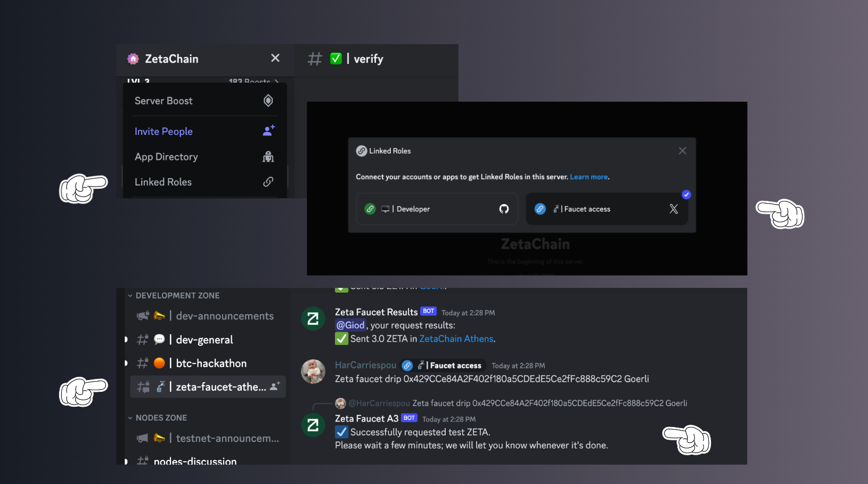Select the Faucet access linked role card
Image resolution: width=868 pixels, height=484 pixels.
click(x=607, y=209)
